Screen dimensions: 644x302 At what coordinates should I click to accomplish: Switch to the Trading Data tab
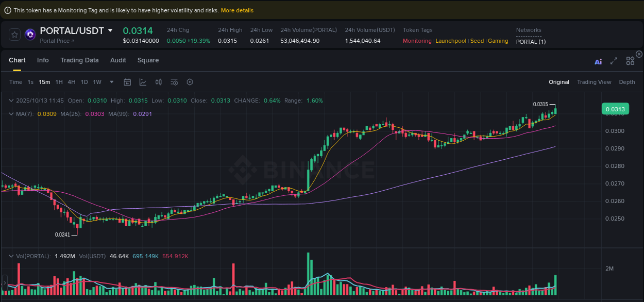(x=79, y=60)
